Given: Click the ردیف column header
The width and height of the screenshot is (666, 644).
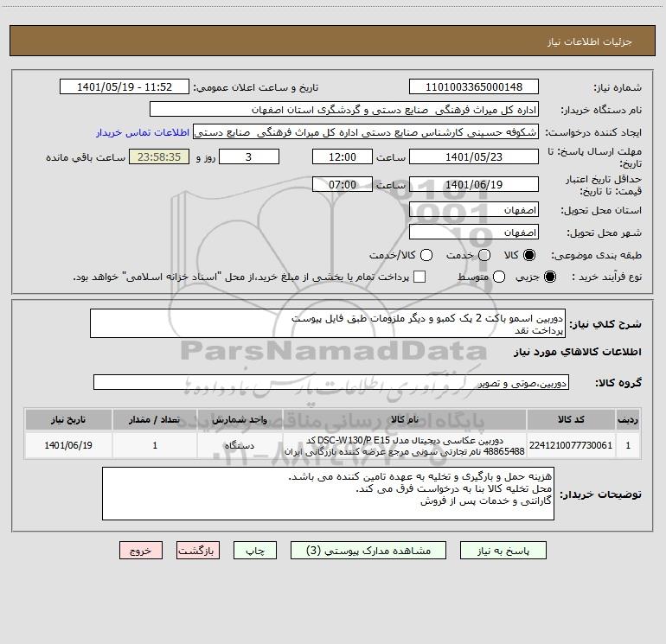Looking at the screenshot, I should click(628, 420).
